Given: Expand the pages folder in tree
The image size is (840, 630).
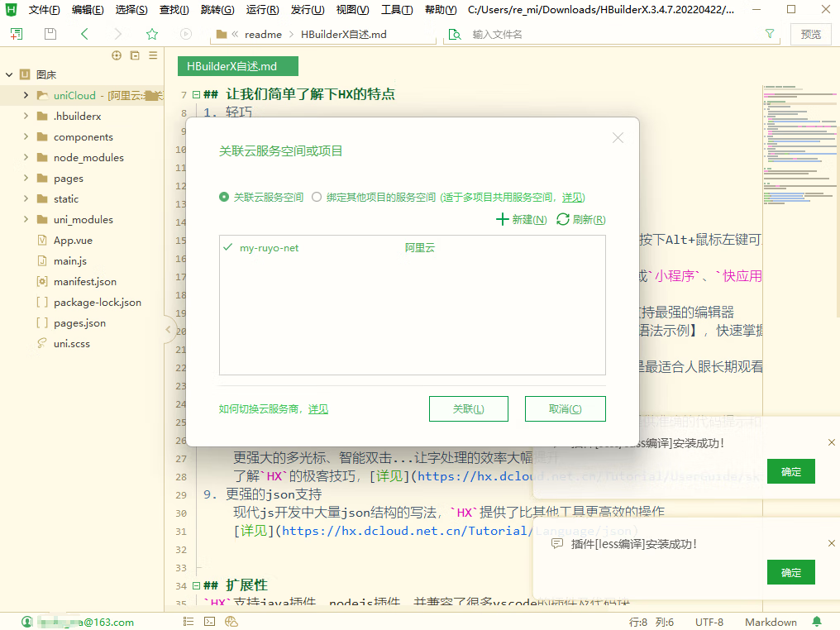Looking at the screenshot, I should click(x=26, y=179).
